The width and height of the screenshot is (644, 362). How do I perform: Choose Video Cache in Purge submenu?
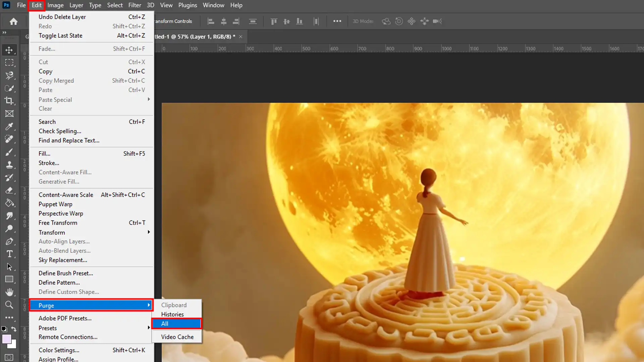coord(177,337)
